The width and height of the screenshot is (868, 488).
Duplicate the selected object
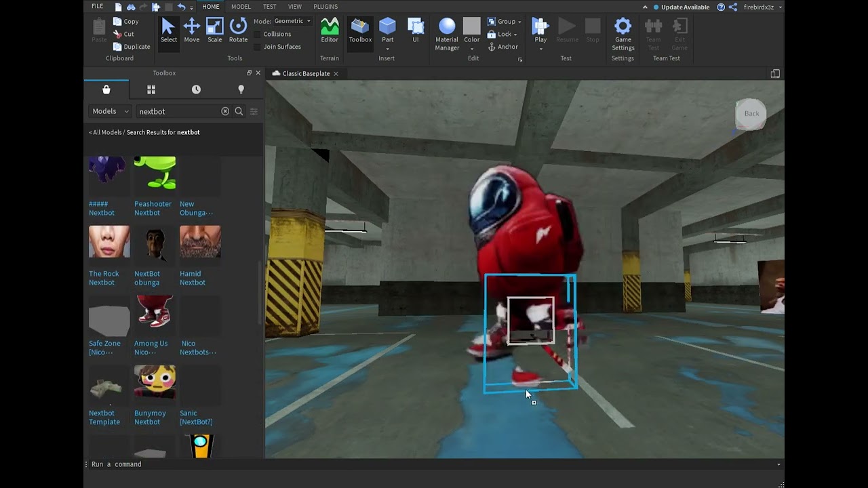[132, 47]
